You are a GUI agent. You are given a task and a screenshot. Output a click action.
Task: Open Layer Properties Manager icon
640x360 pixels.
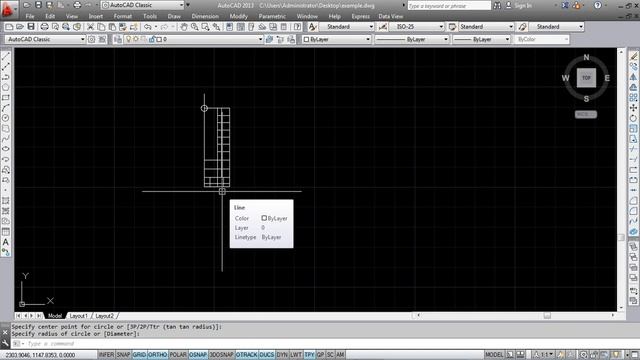(x=118, y=39)
